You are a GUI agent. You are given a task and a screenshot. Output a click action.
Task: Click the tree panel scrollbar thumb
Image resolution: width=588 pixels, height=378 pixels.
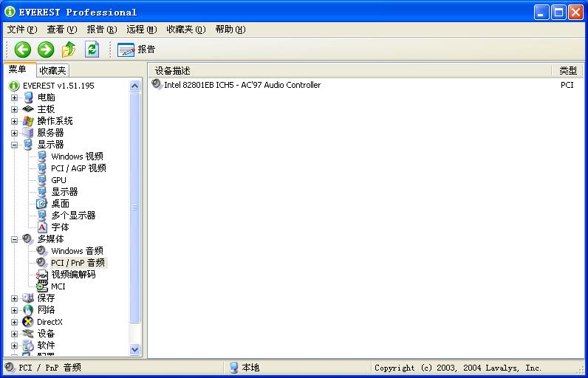134,207
